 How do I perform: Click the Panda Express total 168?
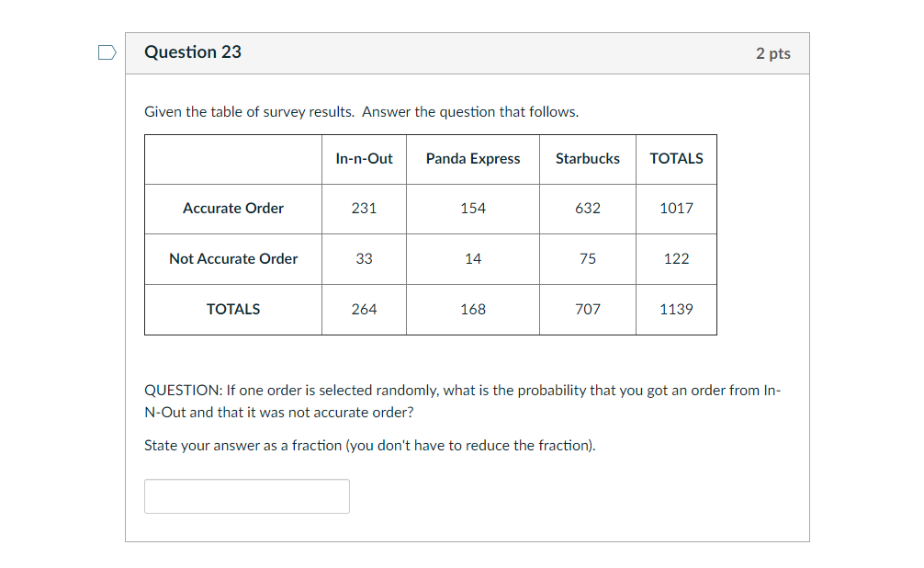[473, 309]
